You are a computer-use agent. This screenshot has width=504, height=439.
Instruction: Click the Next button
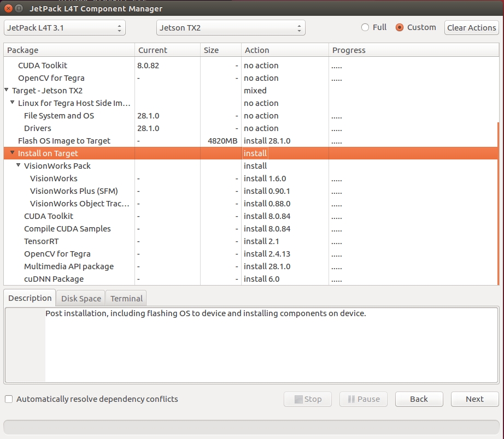pyautogui.click(x=474, y=399)
